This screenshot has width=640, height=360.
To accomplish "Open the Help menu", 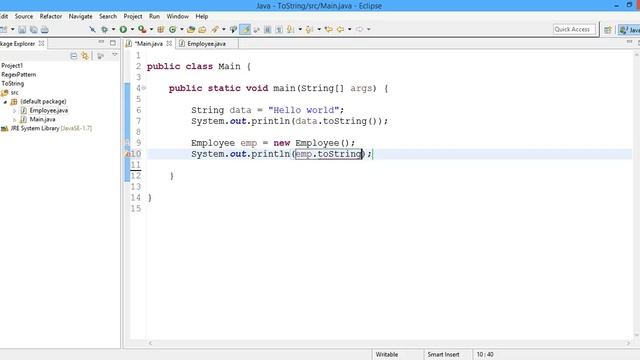I will tap(202, 16).
